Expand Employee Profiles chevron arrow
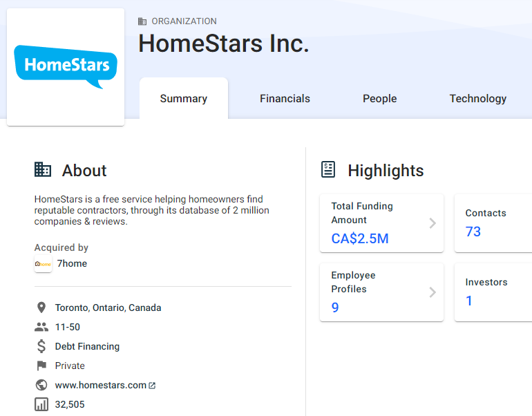 click(433, 292)
